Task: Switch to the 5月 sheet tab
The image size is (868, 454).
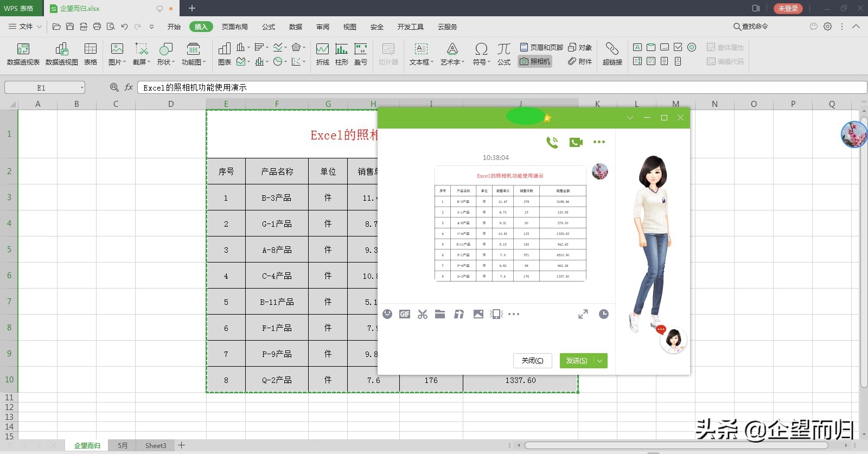Action: [123, 445]
